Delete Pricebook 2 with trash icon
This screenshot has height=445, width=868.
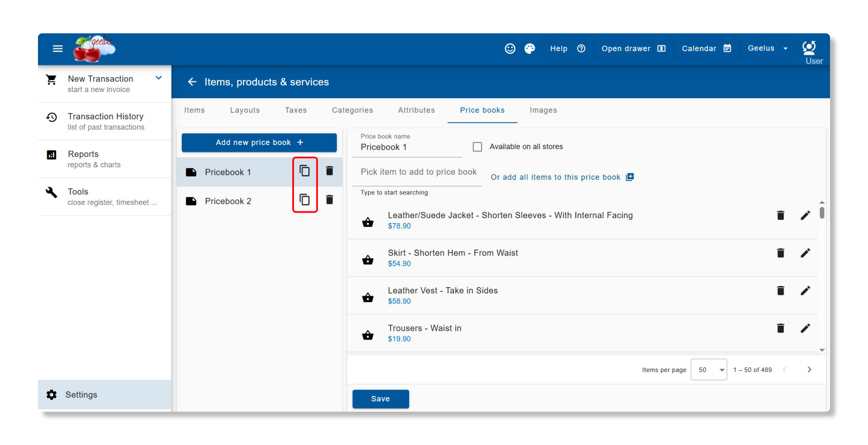(x=329, y=200)
